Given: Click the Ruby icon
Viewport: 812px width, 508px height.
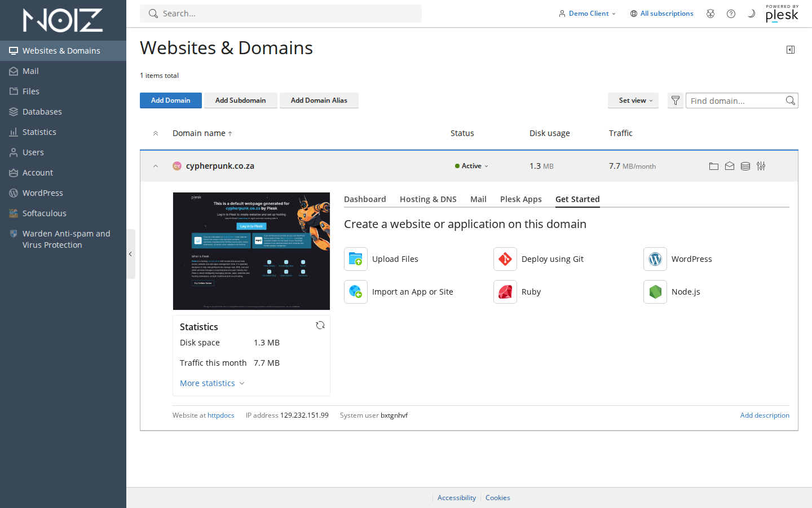Looking at the screenshot, I should coord(505,292).
